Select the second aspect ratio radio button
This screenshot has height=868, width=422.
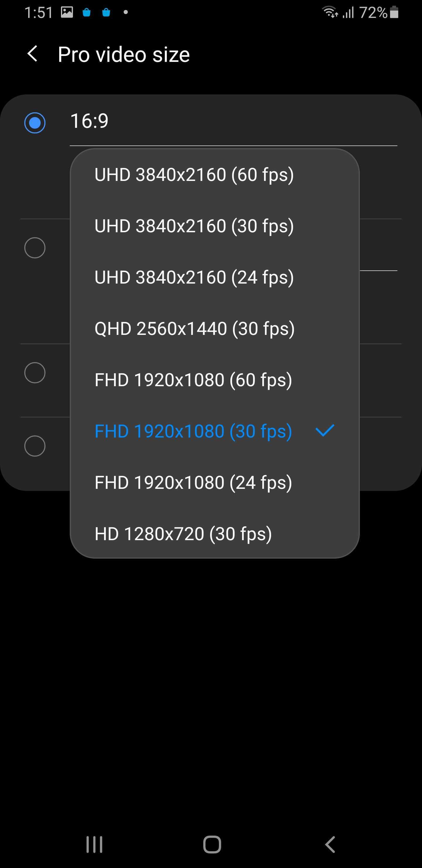pos(35,248)
